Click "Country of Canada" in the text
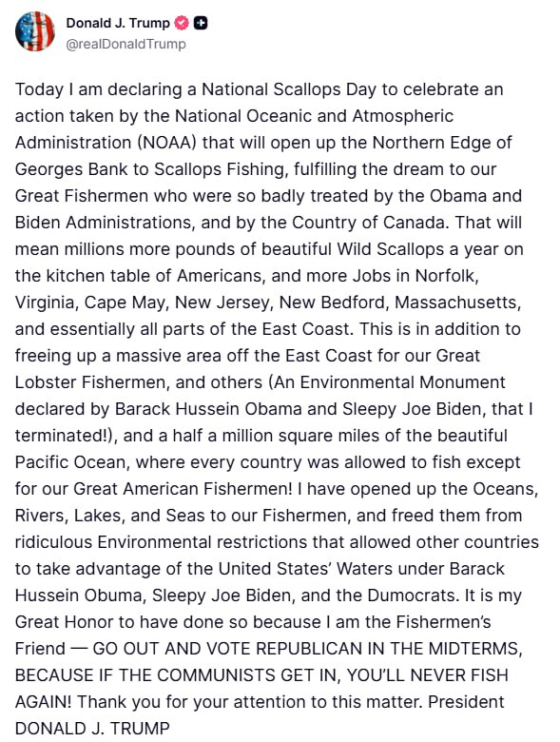 tap(370, 223)
